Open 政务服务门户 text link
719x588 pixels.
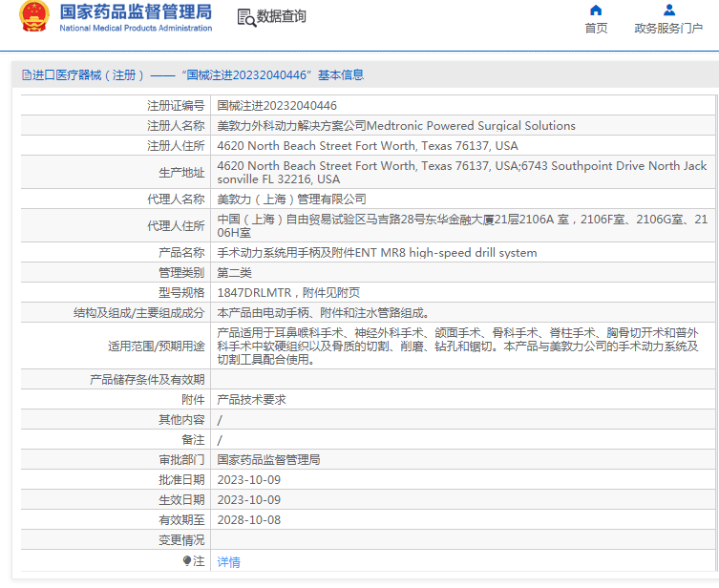tap(668, 29)
